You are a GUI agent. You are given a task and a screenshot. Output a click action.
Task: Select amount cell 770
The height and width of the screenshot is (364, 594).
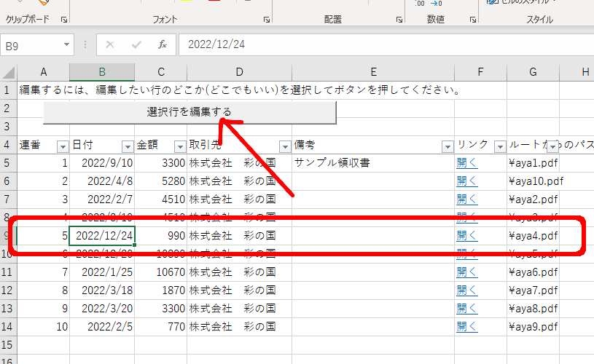pos(161,327)
